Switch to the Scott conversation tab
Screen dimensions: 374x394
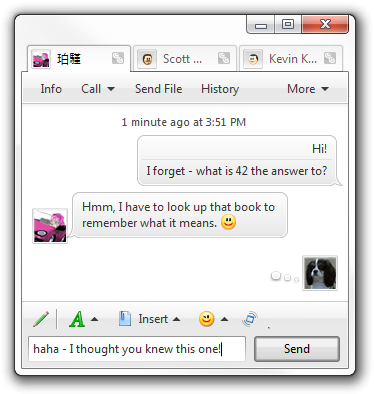185,59
